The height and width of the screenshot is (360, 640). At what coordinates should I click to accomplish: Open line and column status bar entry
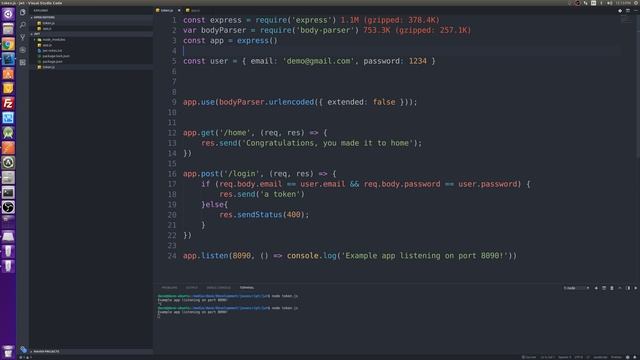coord(547,357)
